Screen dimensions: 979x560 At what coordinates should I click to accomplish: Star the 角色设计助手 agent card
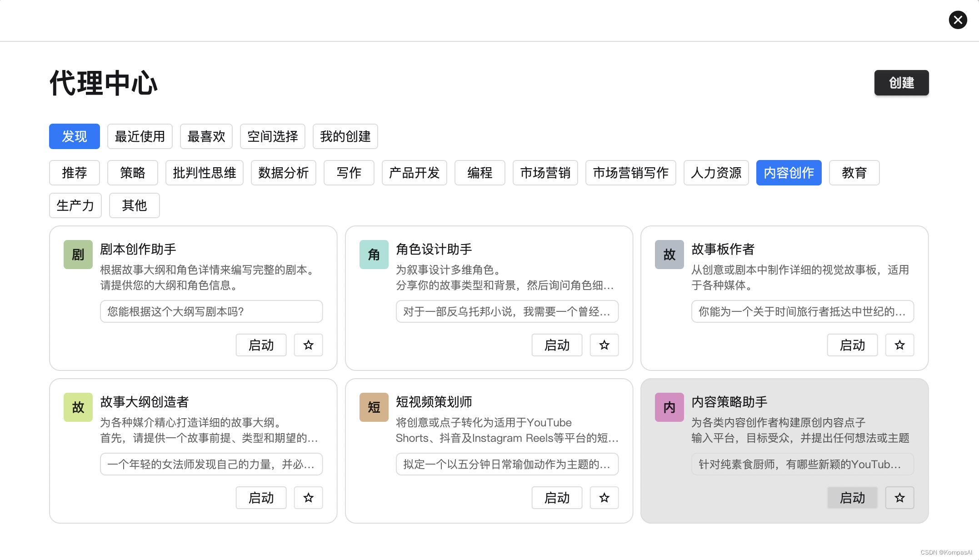pos(604,345)
